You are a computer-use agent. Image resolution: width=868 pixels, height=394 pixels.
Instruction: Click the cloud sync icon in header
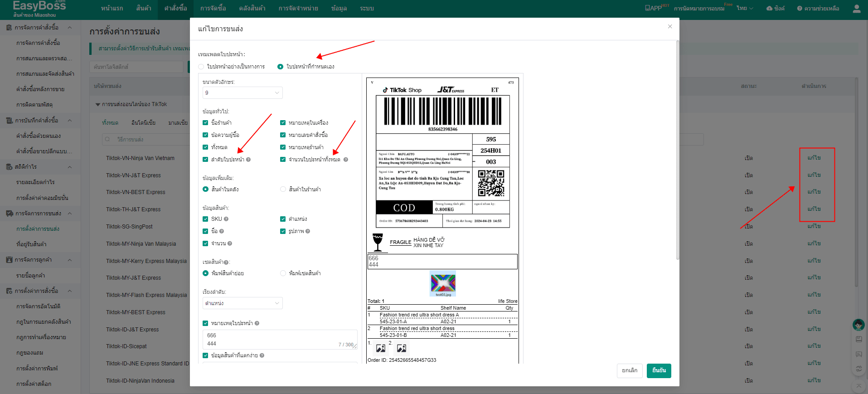pos(769,9)
